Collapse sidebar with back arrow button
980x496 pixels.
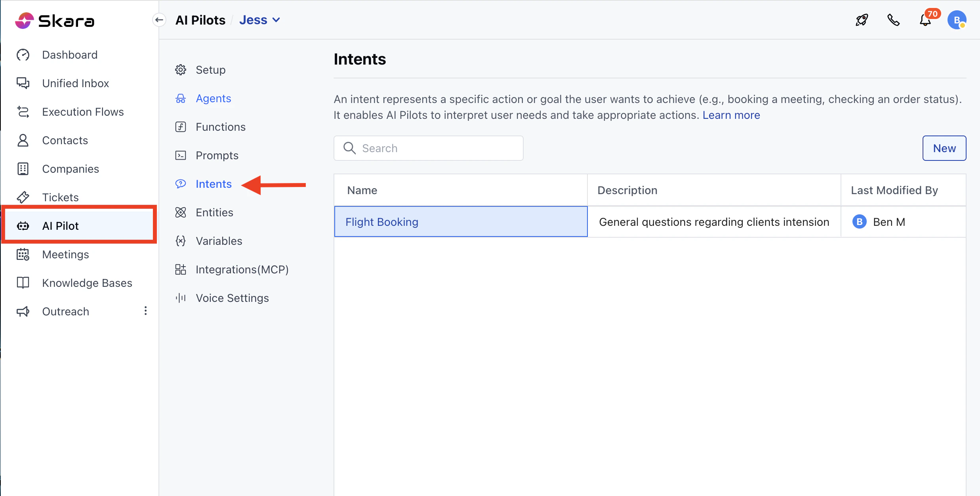(159, 20)
